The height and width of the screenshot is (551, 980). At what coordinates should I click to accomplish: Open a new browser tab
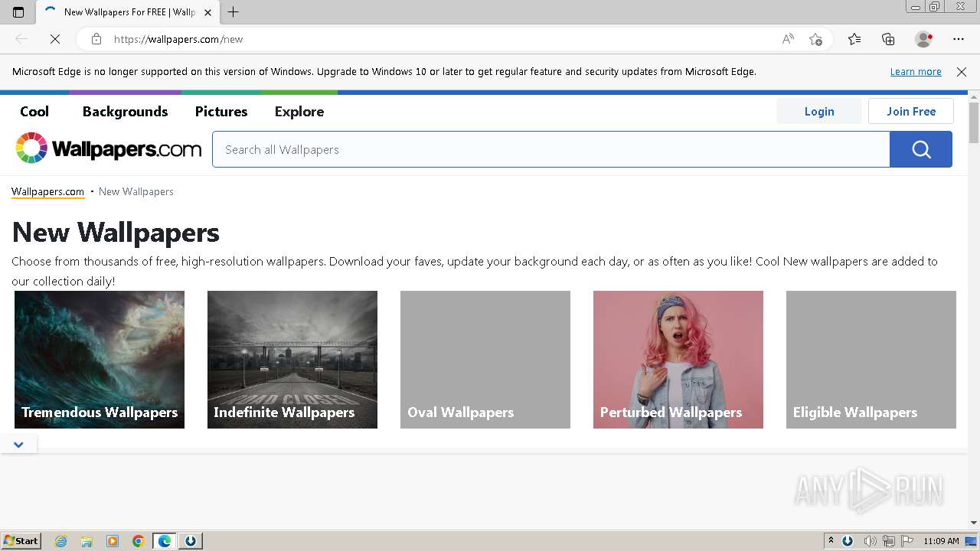(x=234, y=12)
